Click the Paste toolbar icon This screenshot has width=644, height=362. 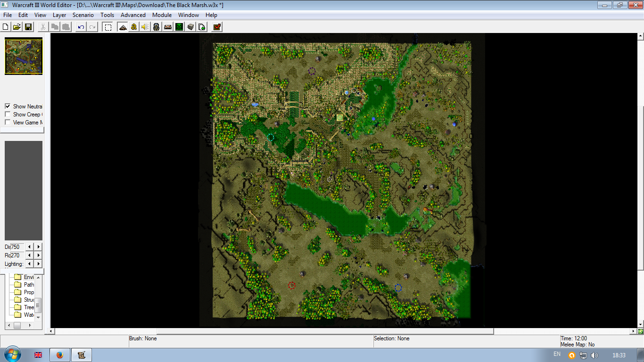pyautogui.click(x=66, y=27)
